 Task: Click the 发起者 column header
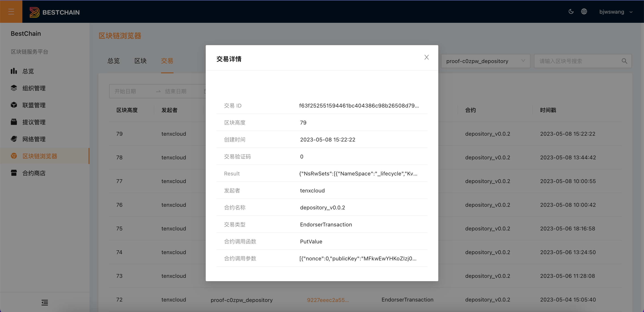tap(169, 110)
